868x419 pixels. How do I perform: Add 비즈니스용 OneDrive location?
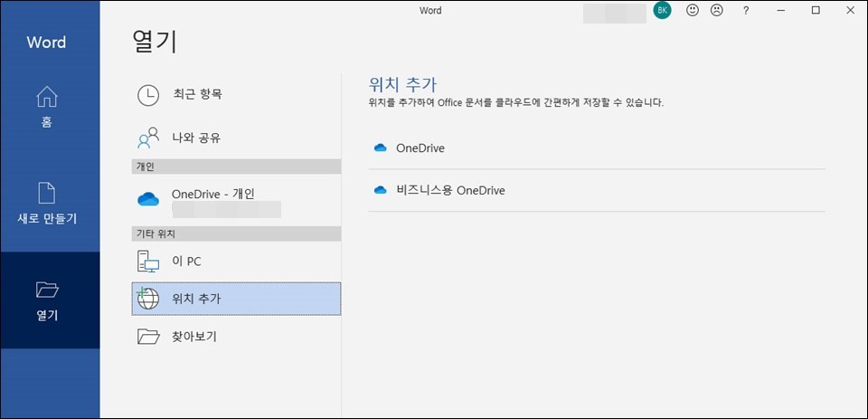597,191
